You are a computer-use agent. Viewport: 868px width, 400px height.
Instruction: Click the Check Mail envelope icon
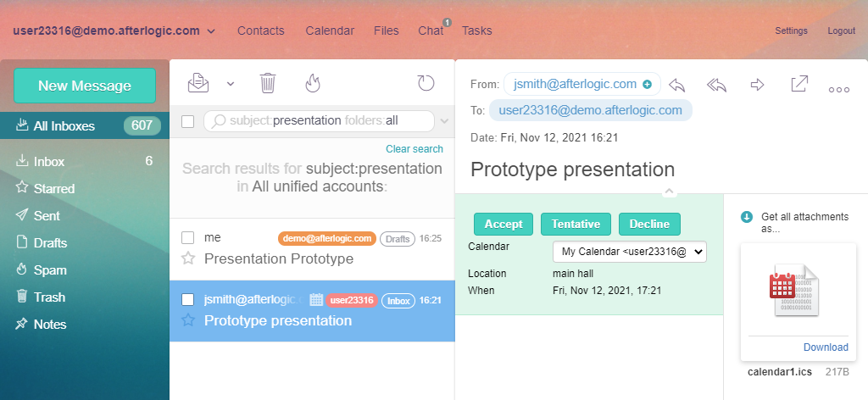click(x=198, y=83)
